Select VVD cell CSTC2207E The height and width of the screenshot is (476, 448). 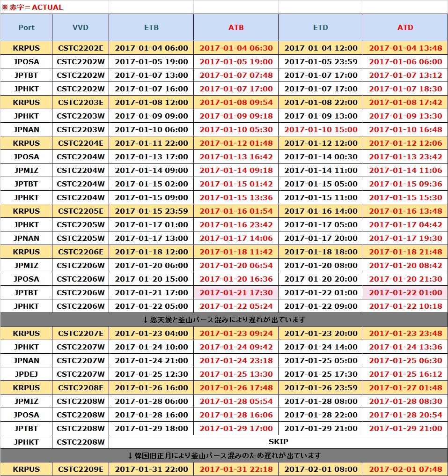coord(81,333)
